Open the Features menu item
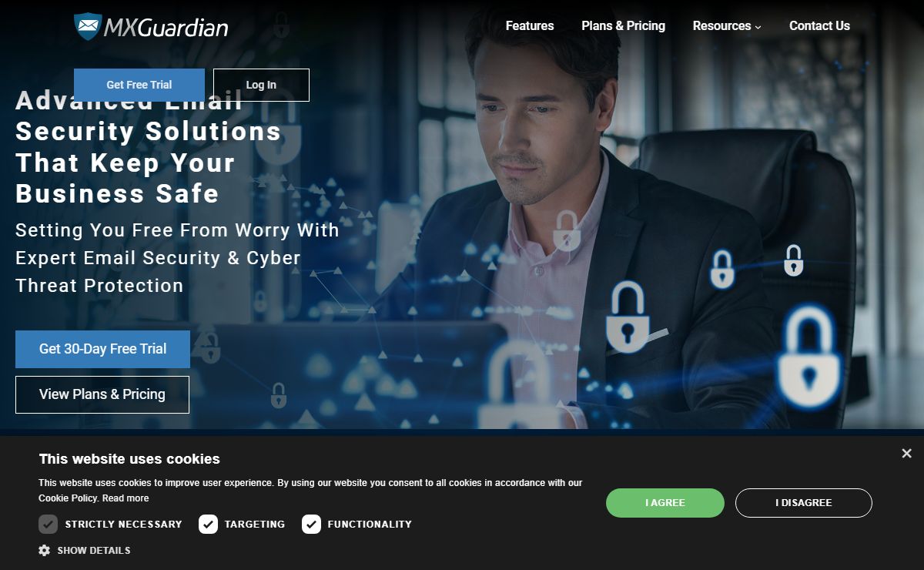This screenshot has height=570, width=924. (x=530, y=25)
